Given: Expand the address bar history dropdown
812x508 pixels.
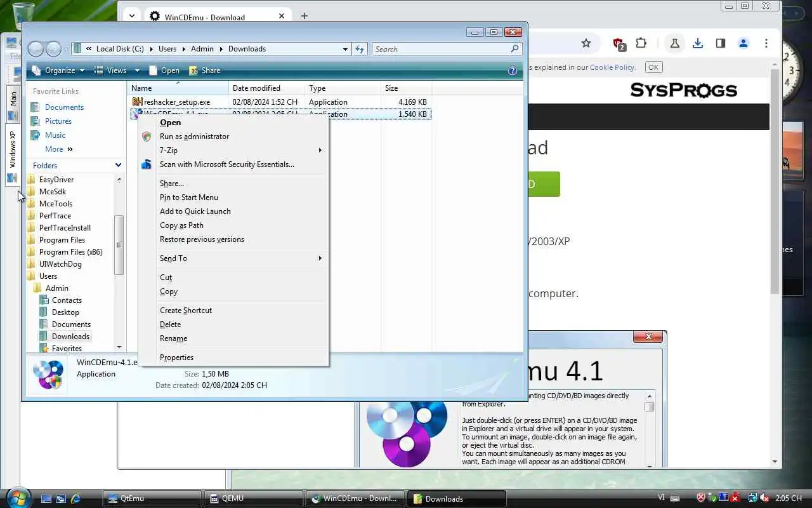Looking at the screenshot, I should click(345, 49).
